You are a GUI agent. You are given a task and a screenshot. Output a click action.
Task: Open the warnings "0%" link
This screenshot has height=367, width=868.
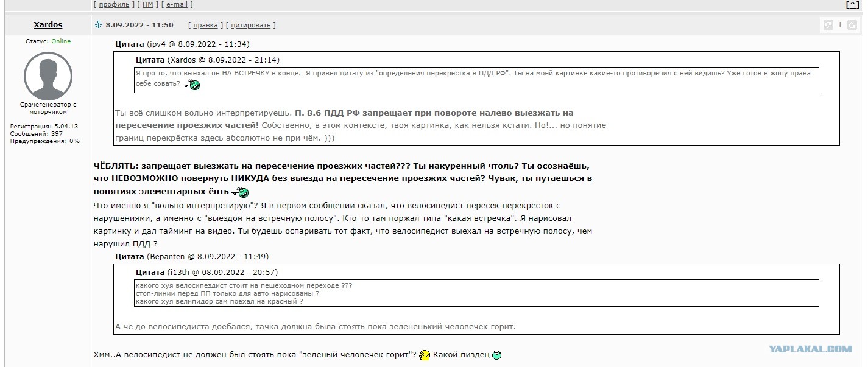(x=74, y=141)
